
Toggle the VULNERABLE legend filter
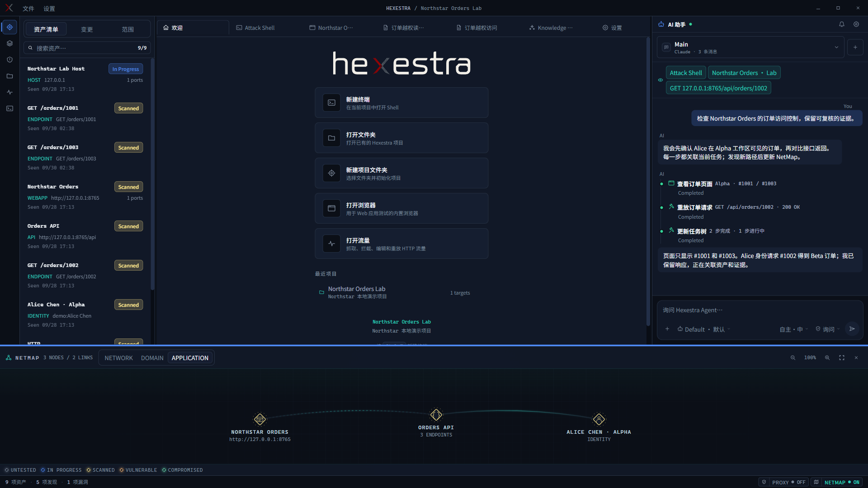pyautogui.click(x=138, y=470)
